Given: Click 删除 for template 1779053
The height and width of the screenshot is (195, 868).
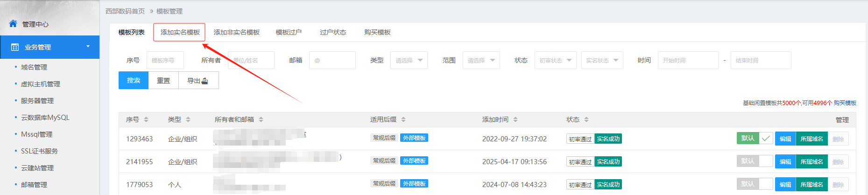Looking at the screenshot, I should coord(838,184).
